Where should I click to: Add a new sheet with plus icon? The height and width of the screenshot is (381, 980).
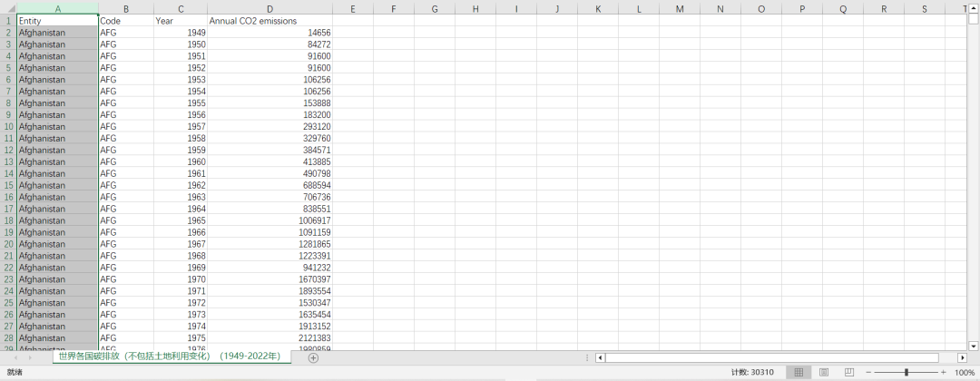pyautogui.click(x=314, y=358)
